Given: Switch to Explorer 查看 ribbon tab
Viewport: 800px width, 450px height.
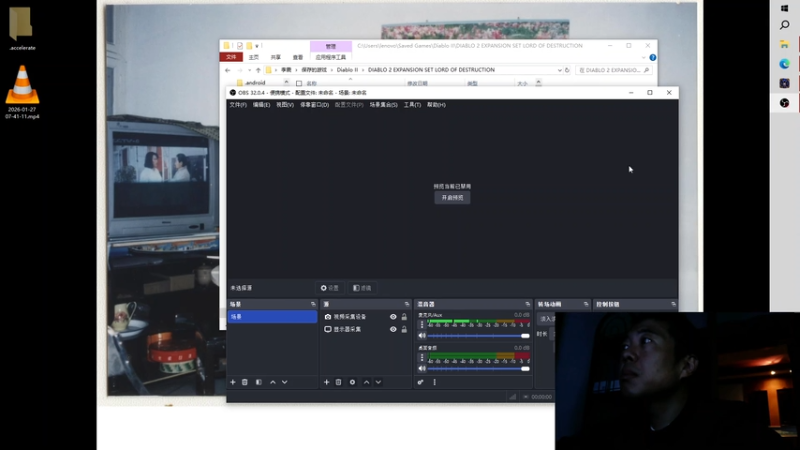Looking at the screenshot, I should (x=298, y=57).
